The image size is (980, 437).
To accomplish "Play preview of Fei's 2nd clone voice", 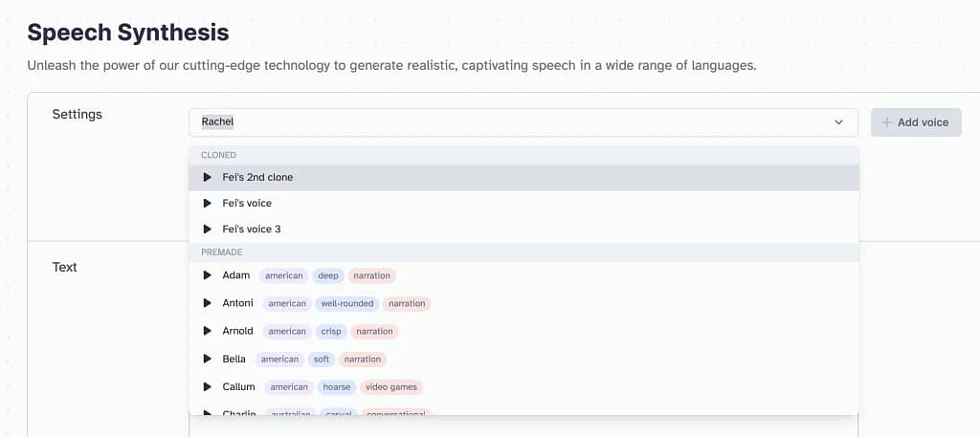I will point(207,177).
